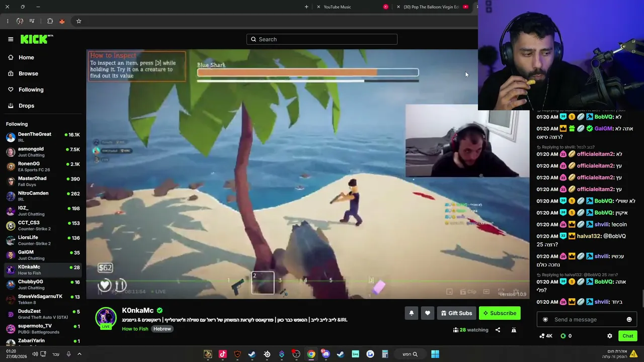This screenshot has height=362, width=644.
Task: Open the browser media controls icon
Action: pyautogui.click(x=32, y=21)
